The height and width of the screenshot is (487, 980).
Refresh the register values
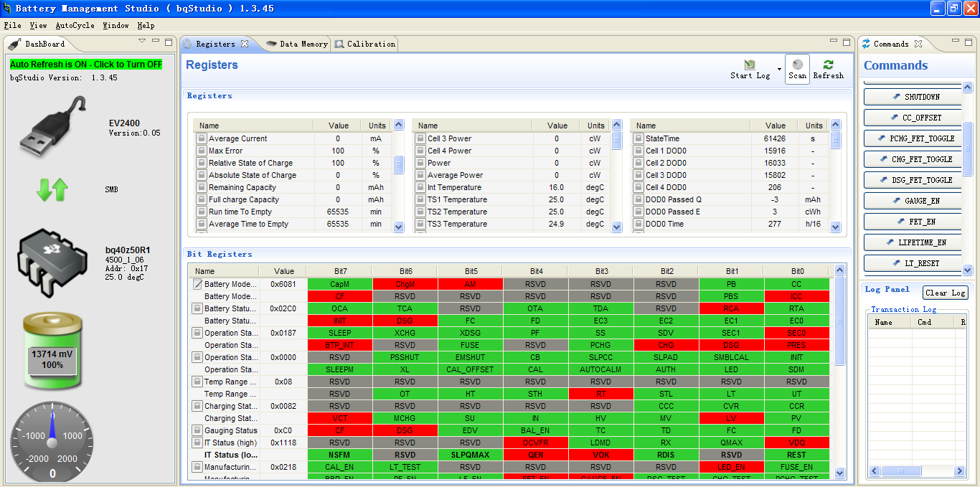click(x=828, y=70)
